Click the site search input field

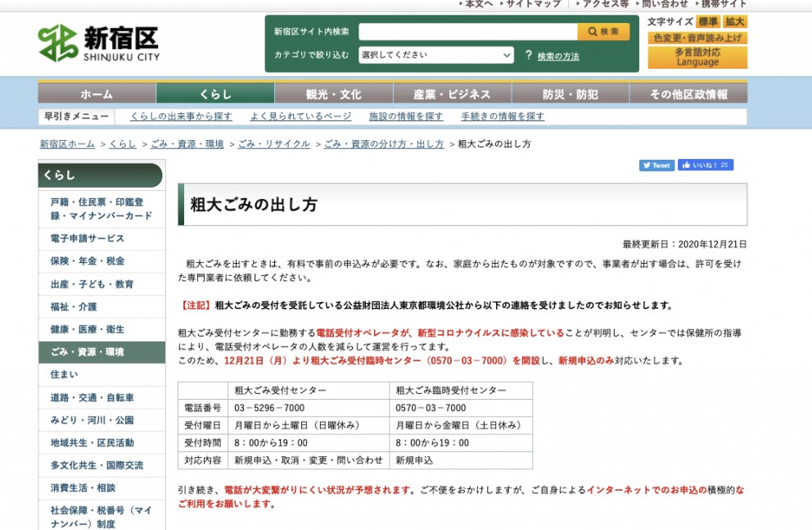click(467, 32)
